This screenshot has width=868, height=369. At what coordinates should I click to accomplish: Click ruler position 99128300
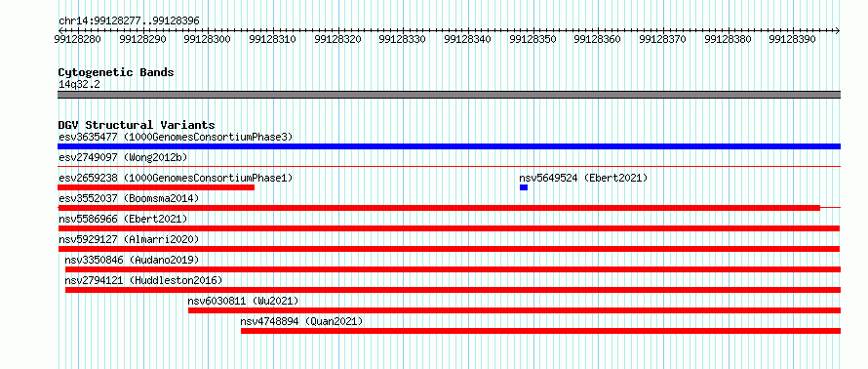[207, 39]
